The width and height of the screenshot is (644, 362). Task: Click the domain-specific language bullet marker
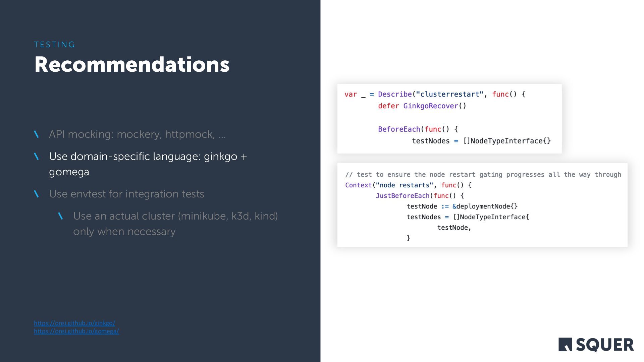pyautogui.click(x=37, y=157)
